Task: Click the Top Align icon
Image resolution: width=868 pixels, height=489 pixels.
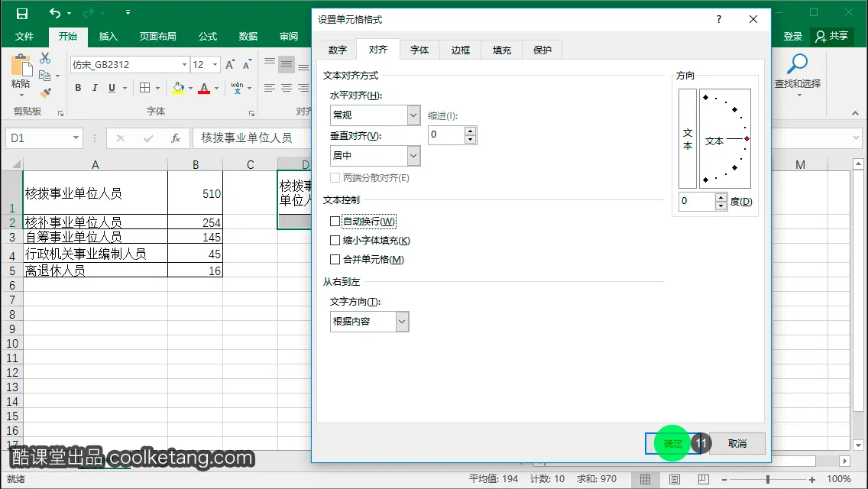Action: [x=270, y=62]
